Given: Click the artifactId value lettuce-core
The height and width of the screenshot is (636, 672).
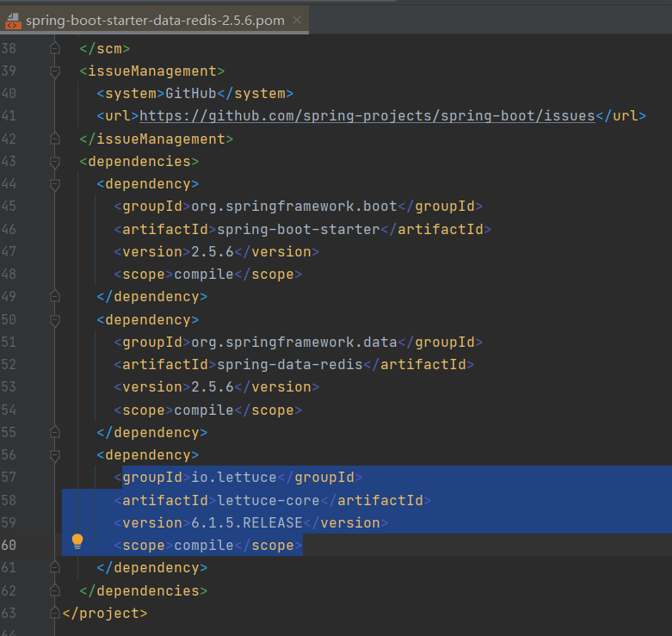Looking at the screenshot, I should pos(268,500).
